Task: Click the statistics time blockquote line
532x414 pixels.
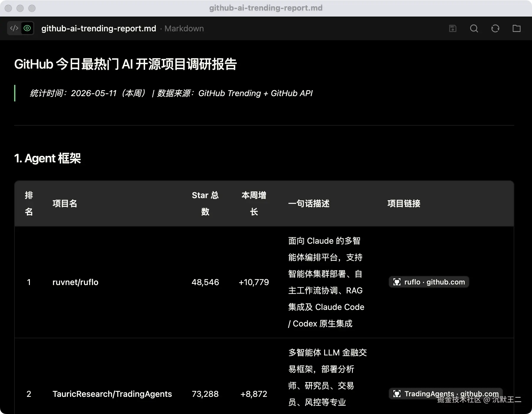Action: point(171,93)
